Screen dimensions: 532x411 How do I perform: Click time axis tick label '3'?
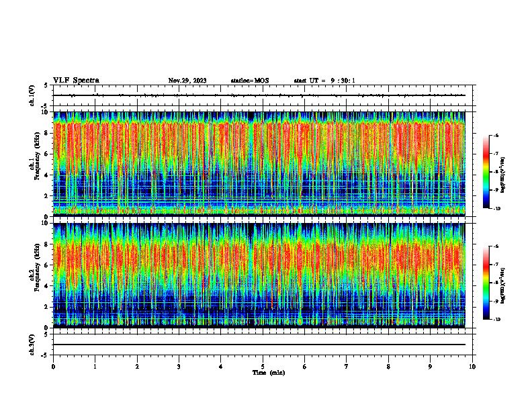click(179, 367)
